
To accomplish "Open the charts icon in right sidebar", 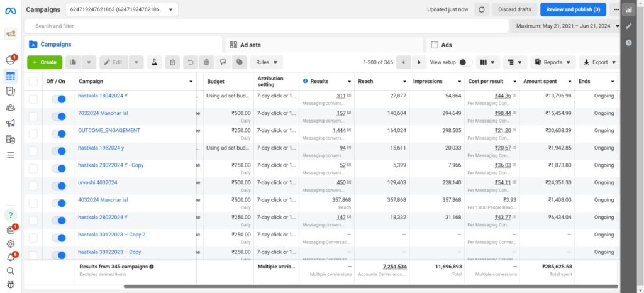I will click(x=628, y=9).
